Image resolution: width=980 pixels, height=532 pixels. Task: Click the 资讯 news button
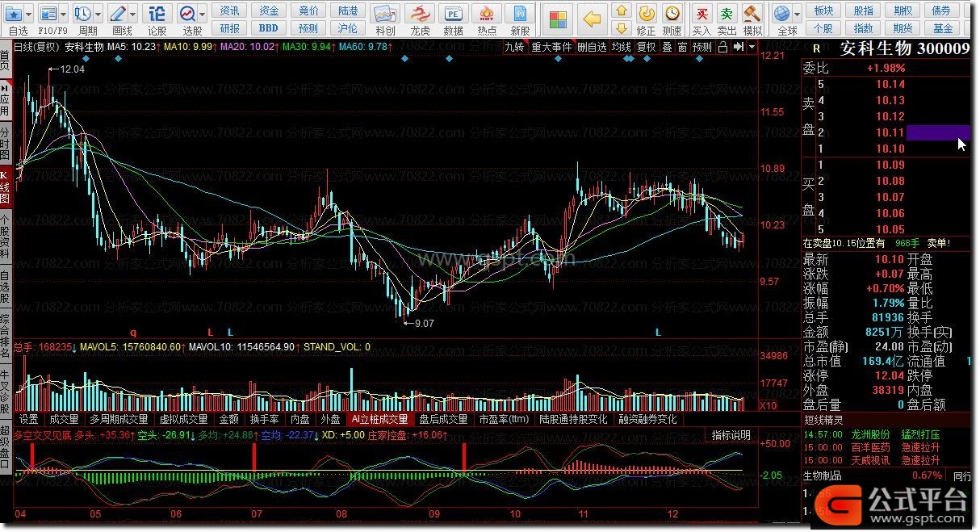pyautogui.click(x=230, y=10)
